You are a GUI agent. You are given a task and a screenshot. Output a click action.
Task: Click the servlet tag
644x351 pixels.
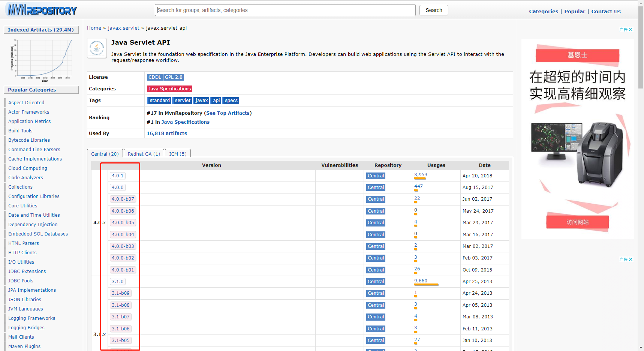click(x=183, y=100)
